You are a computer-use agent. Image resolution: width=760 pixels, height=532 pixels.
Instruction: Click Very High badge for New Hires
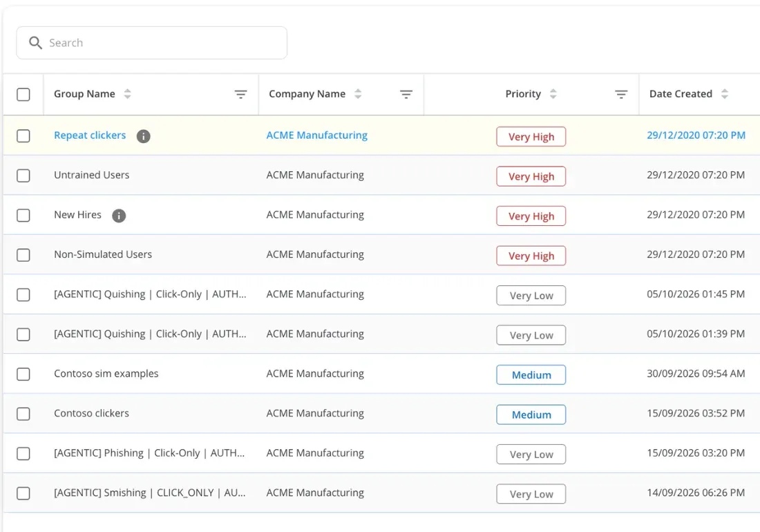pos(531,216)
